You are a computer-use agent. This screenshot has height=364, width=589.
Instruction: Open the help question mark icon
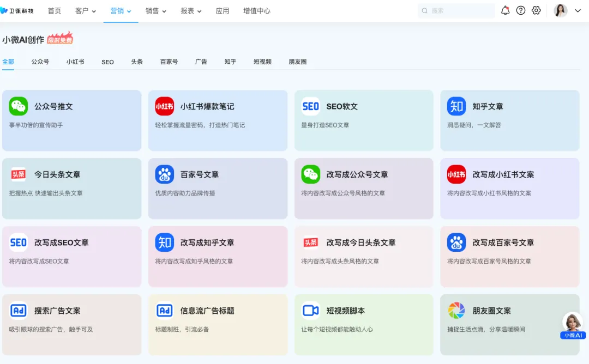pyautogui.click(x=521, y=10)
